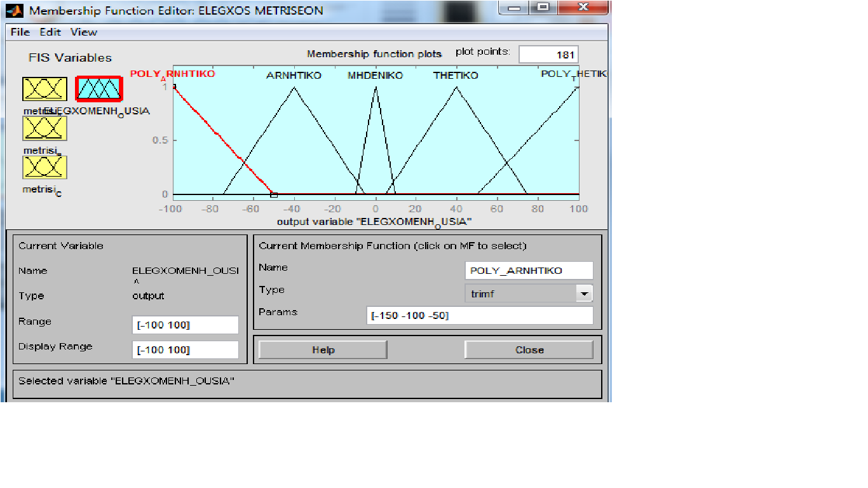
Task: Open the File menu
Action: [20, 32]
